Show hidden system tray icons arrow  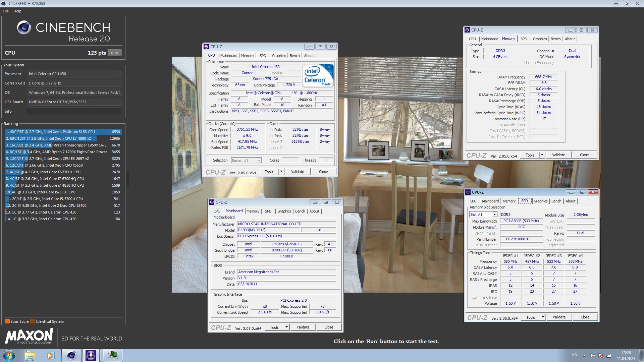584,356
